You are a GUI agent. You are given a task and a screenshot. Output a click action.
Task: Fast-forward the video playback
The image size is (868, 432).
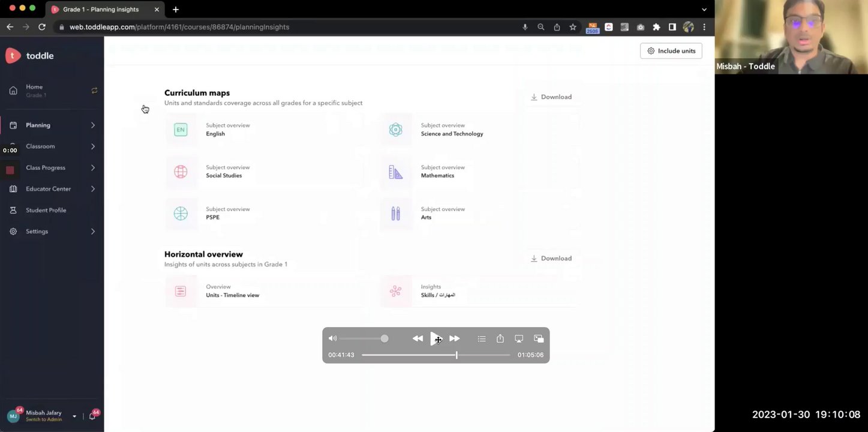point(455,339)
